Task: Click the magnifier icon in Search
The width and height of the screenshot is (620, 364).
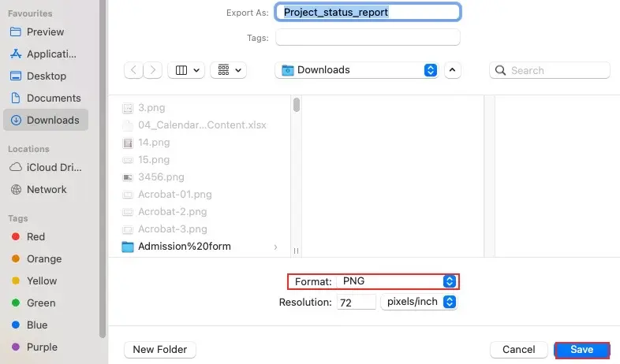Action: pyautogui.click(x=501, y=71)
